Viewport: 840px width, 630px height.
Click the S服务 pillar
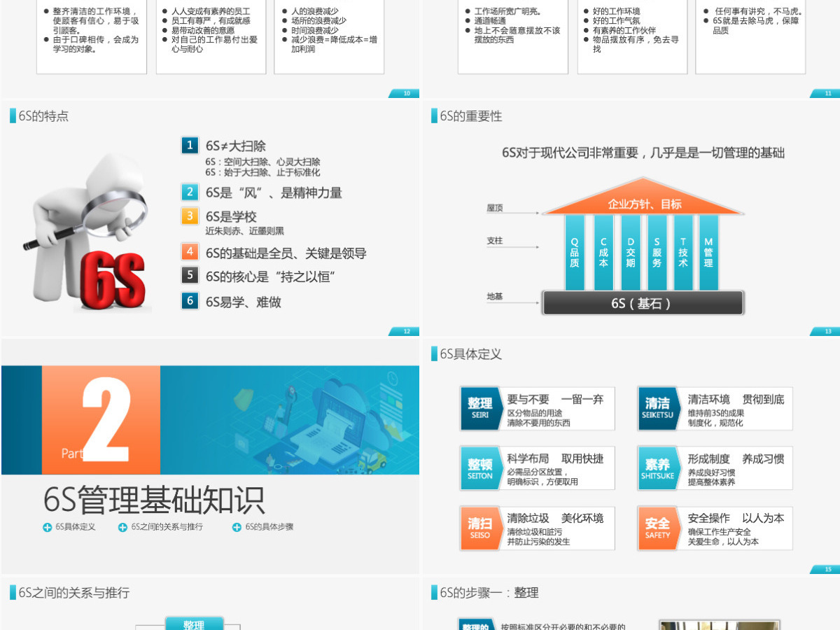657,253
